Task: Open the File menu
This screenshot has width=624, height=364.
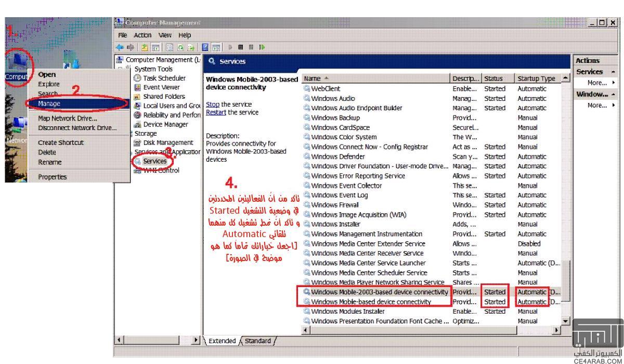Action: click(123, 35)
